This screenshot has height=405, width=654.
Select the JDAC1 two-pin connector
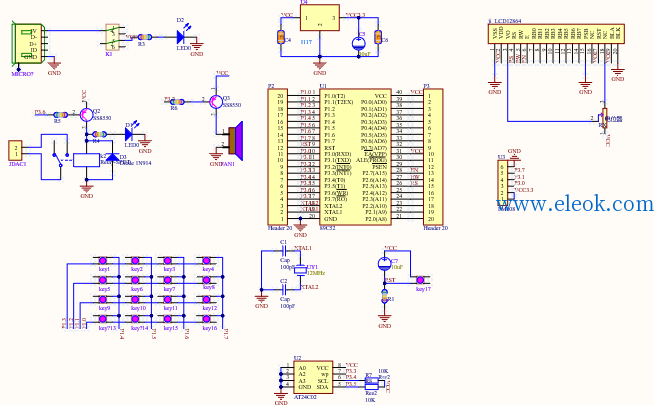(x=15, y=151)
